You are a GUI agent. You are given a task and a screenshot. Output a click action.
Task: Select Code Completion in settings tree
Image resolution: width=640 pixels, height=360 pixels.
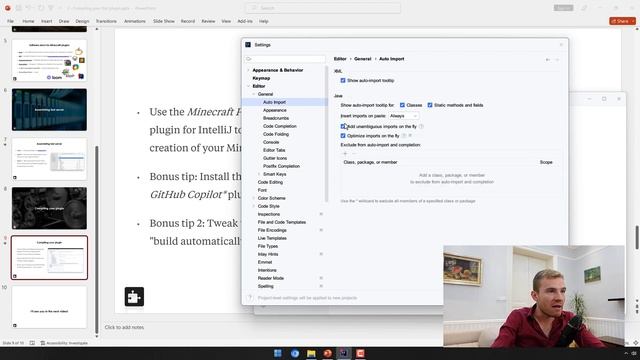280,126
